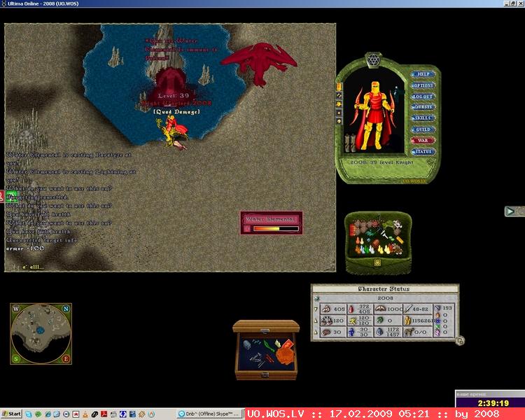Click the hexagram virtue emblem atop the paperdoll
This screenshot has width=525, height=420.
372,60
